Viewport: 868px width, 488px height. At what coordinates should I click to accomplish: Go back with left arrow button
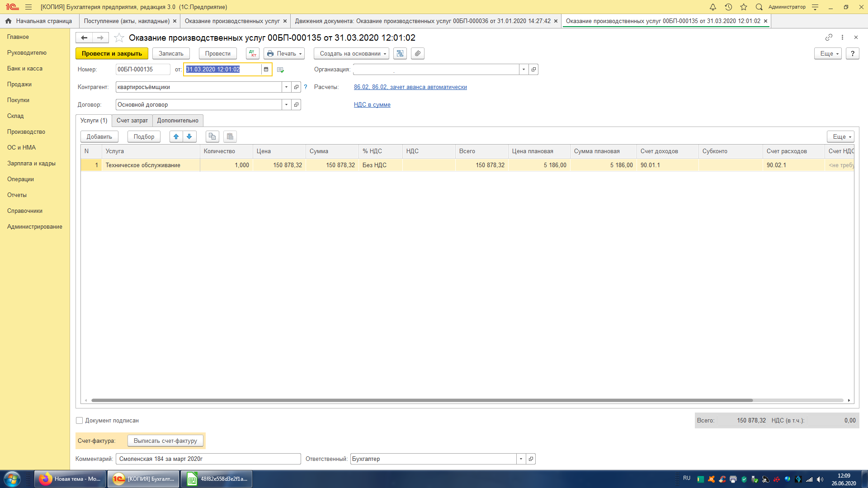tap(84, 38)
